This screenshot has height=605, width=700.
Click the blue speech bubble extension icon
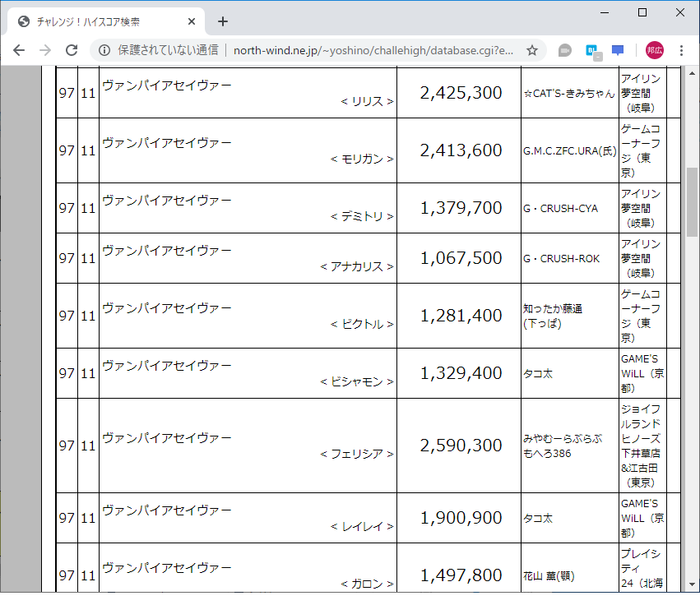tap(618, 50)
